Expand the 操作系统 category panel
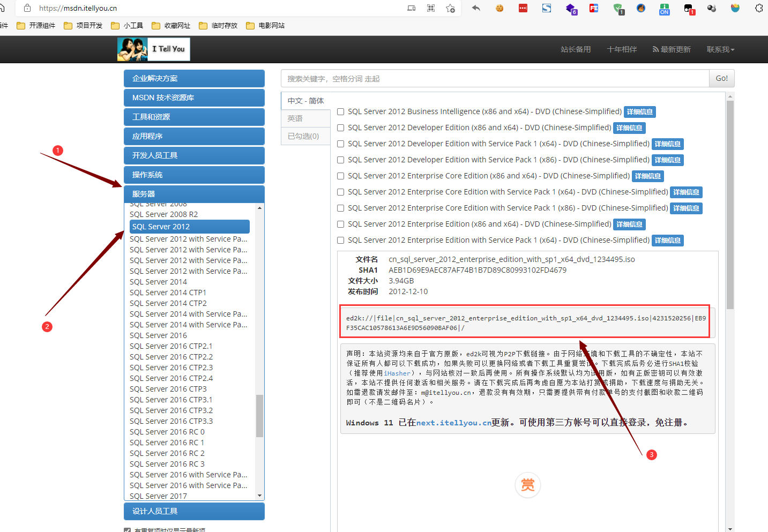 point(194,175)
